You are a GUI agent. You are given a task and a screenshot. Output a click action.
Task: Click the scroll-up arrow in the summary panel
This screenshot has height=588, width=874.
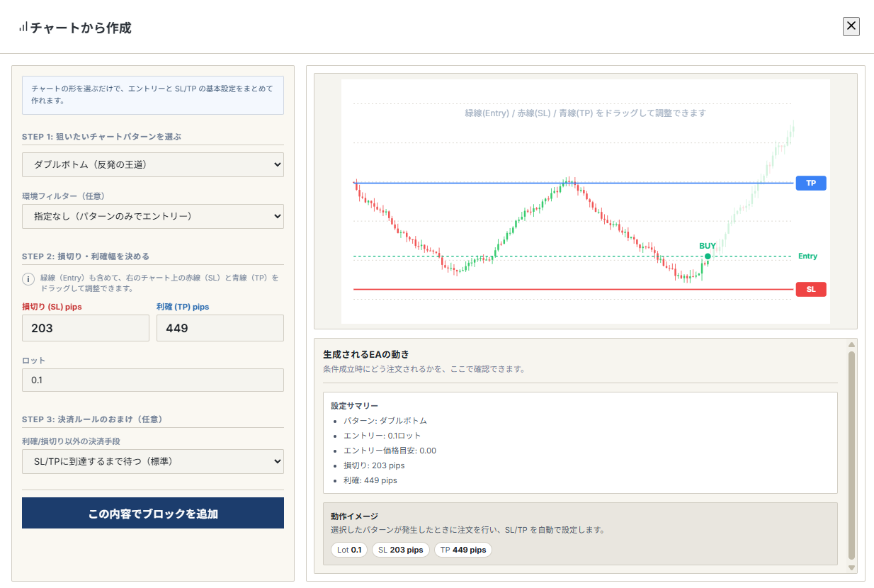[x=851, y=345]
